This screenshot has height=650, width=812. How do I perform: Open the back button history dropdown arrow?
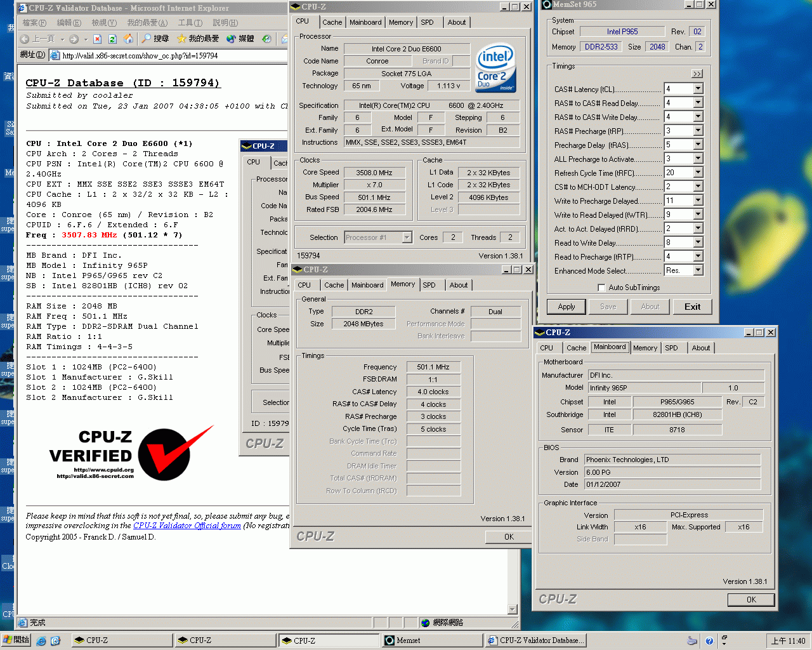click(x=62, y=39)
